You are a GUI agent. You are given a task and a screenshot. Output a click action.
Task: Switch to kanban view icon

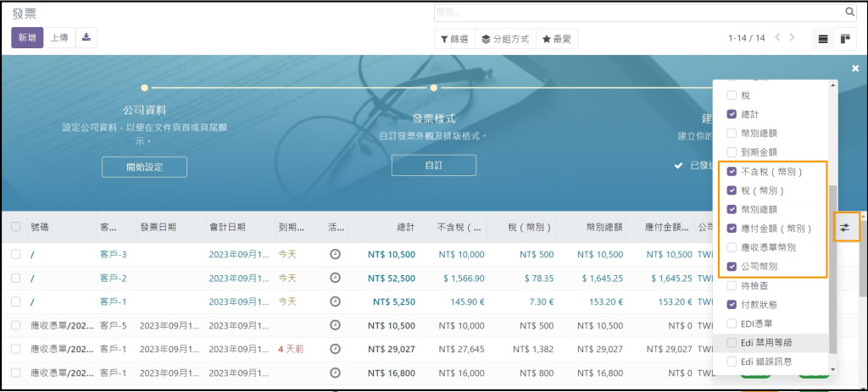[845, 39]
